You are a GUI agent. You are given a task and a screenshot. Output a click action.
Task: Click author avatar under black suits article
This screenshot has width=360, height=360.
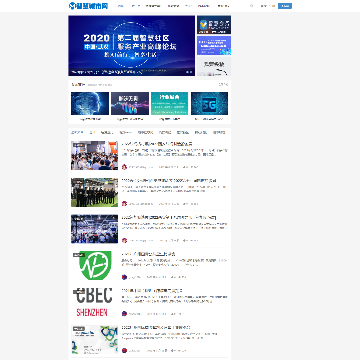(x=124, y=203)
